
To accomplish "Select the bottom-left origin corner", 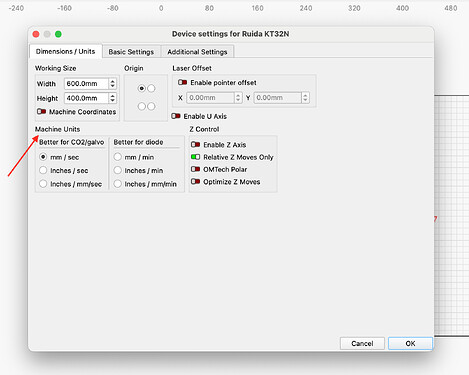I will click(x=142, y=106).
